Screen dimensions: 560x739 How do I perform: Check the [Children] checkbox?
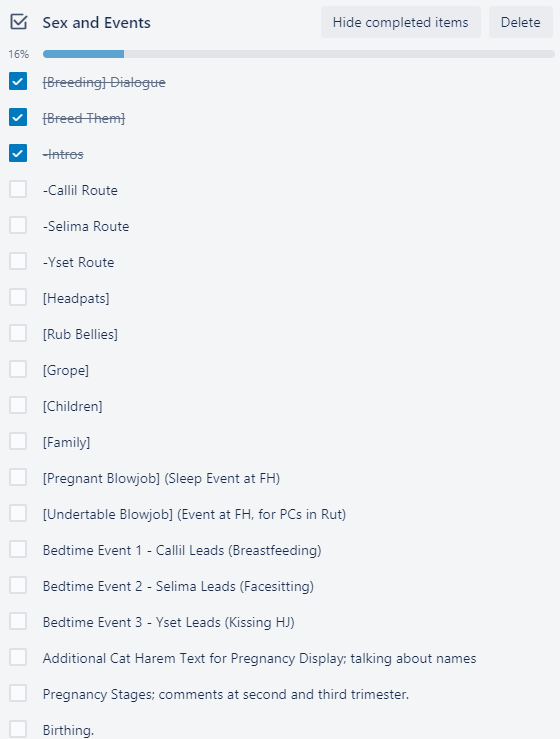click(18, 405)
